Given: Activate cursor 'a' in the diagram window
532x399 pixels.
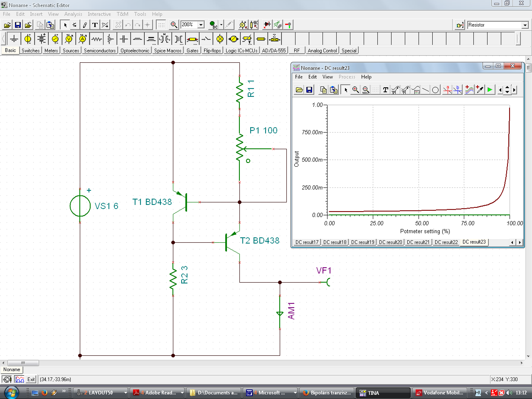Looking at the screenshot, I should 447,90.
